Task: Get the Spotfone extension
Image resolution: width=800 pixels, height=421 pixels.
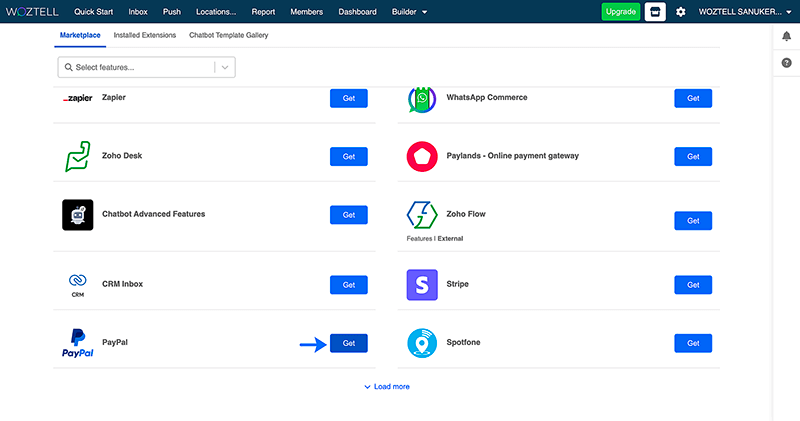Action: (x=693, y=343)
